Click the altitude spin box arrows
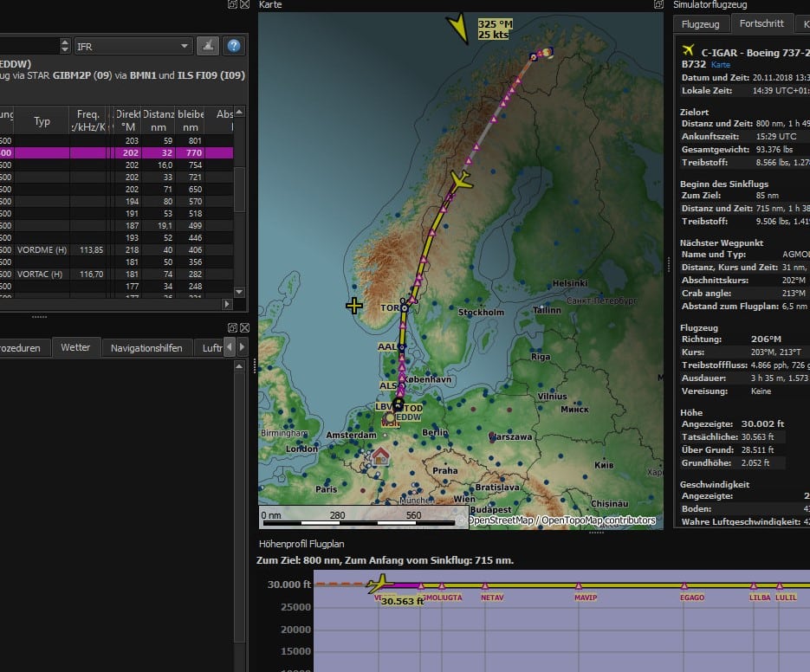The height and width of the screenshot is (672, 810). [x=65, y=46]
